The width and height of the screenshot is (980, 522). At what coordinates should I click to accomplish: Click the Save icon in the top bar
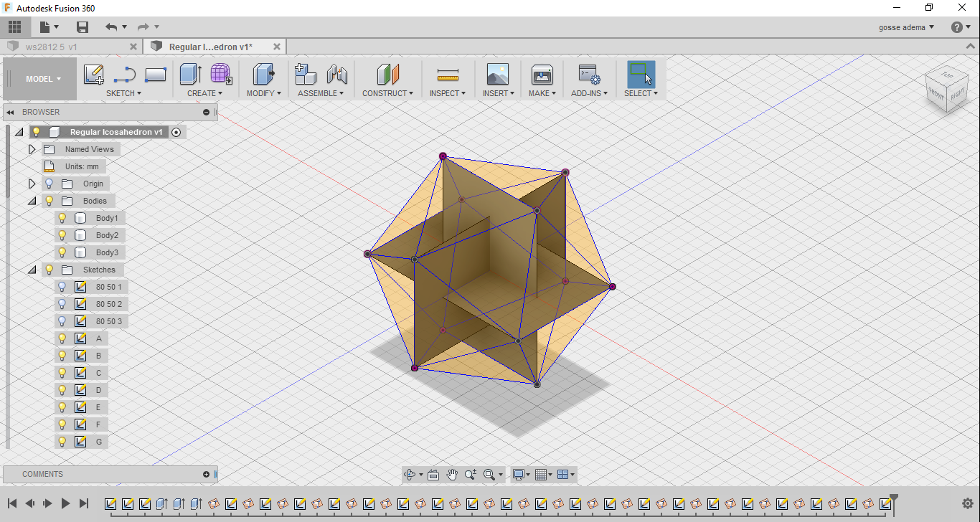pos(83,27)
